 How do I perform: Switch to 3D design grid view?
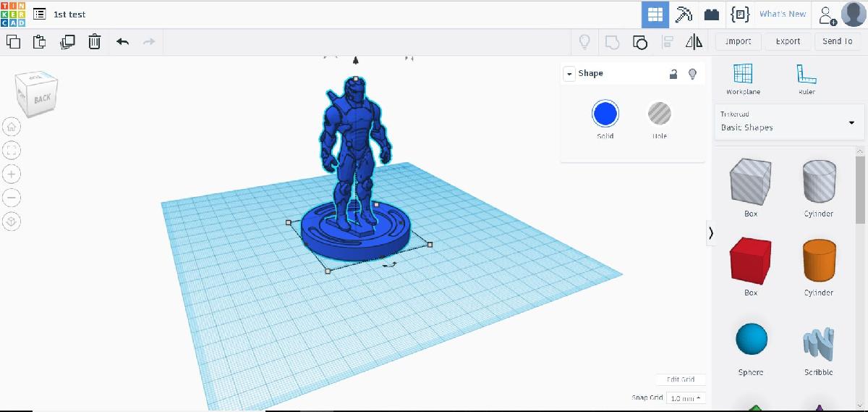click(655, 14)
